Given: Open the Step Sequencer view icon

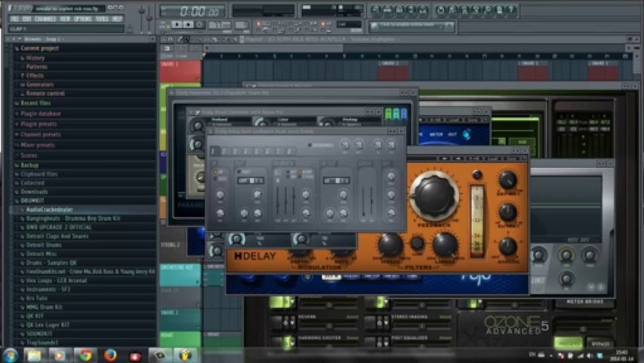Looking at the screenshot, I should 388,10.
